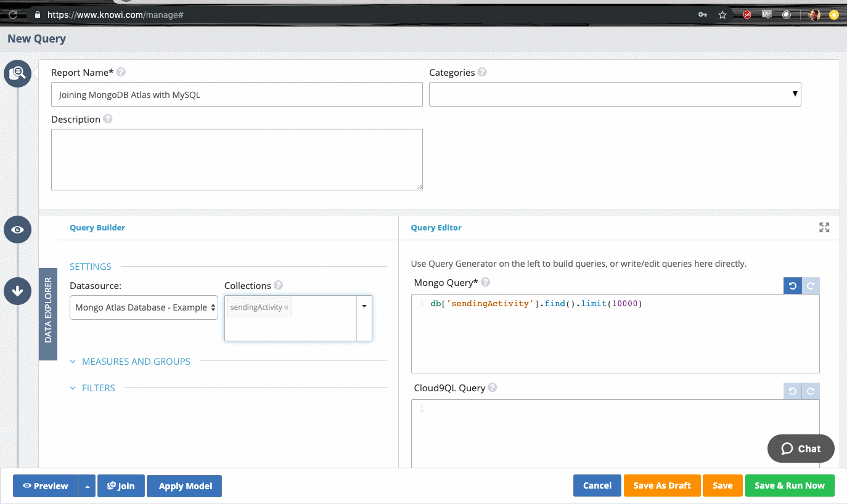
Task: Click the site lock icon in address bar
Action: (x=38, y=14)
